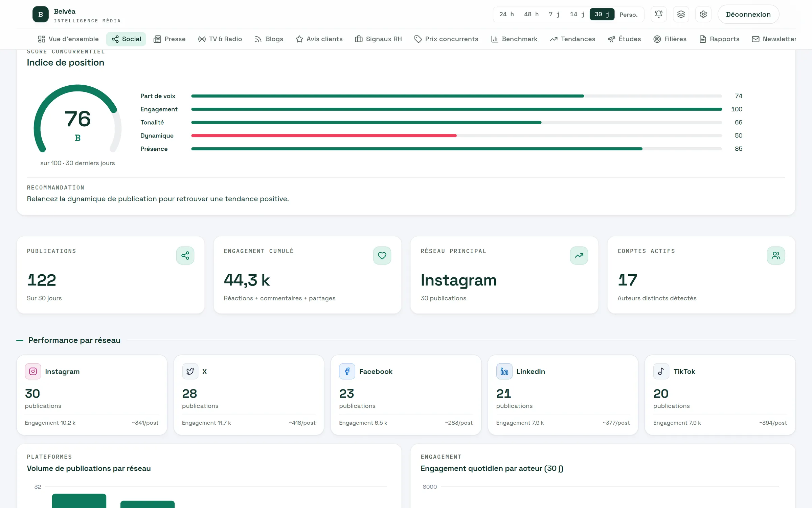Open the LinkedIn network card
Viewport: 812px width, 508px height.
pos(563,395)
